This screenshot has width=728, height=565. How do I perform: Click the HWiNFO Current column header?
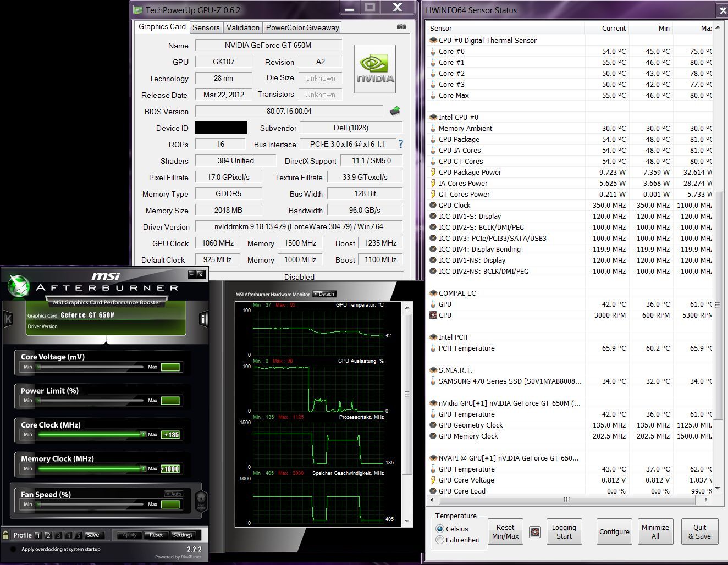(x=607, y=28)
